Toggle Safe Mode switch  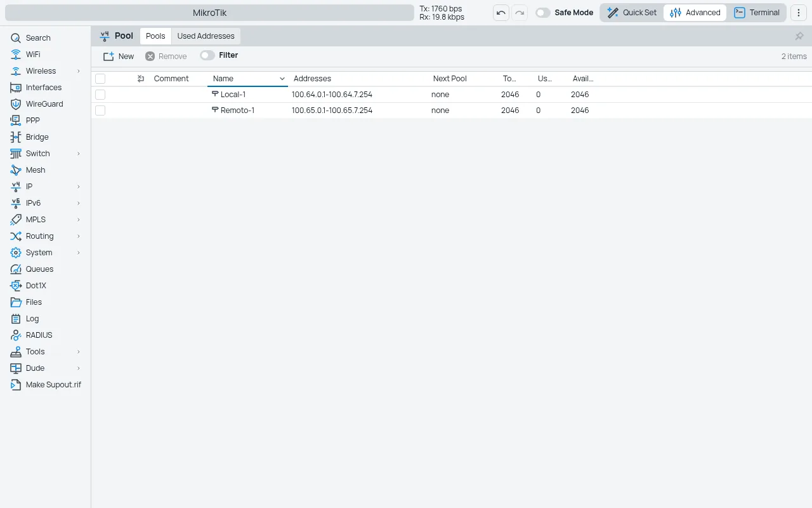point(543,13)
